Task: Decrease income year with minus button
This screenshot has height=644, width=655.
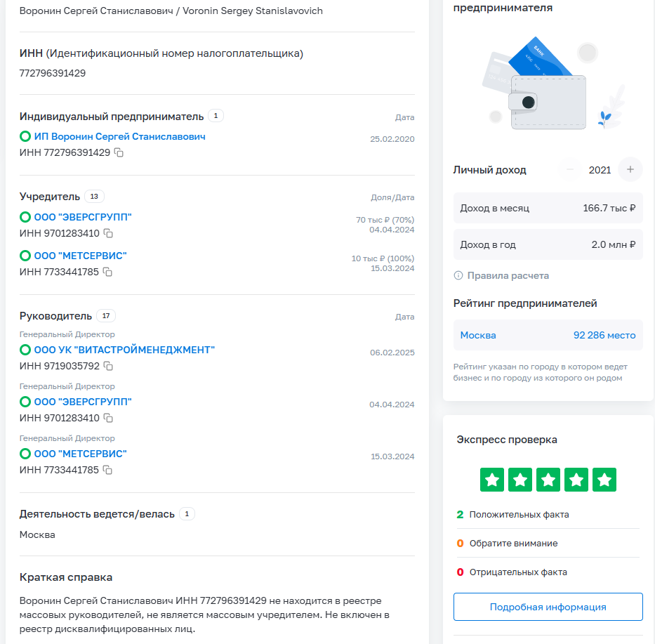Action: tap(571, 170)
